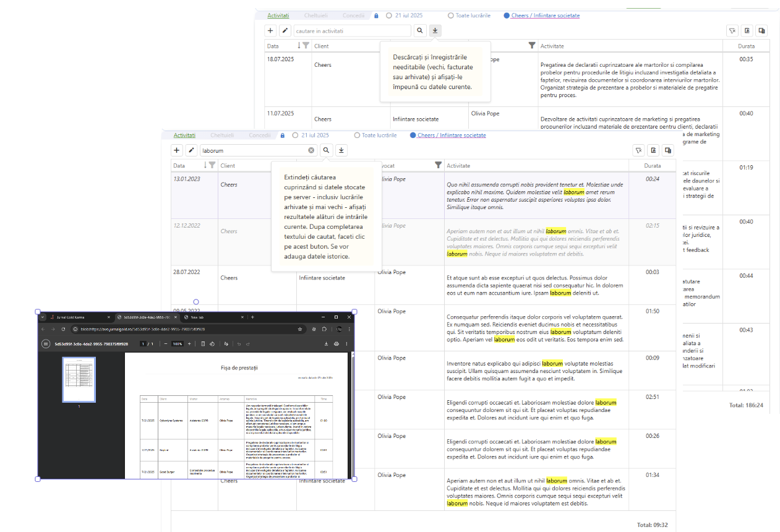The image size is (780, 532).
Task: Click the PDF viewer's download icon
Action: pos(326,344)
